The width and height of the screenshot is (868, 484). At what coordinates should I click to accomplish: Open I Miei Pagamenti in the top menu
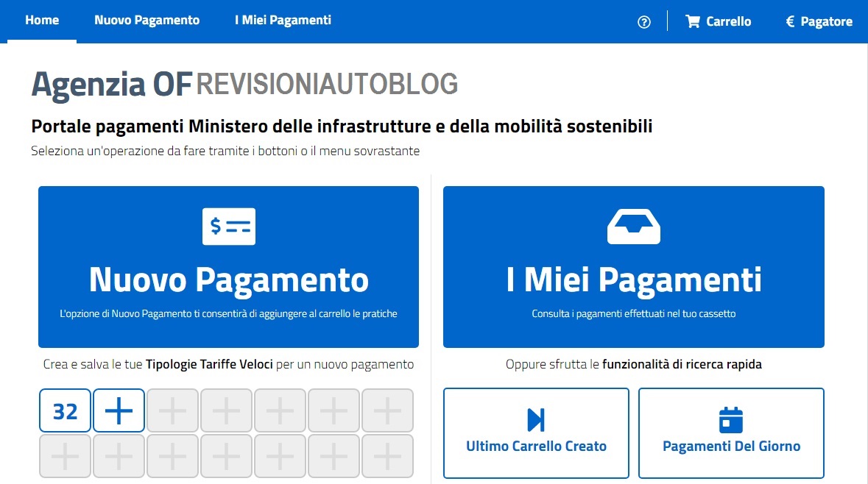[283, 21]
